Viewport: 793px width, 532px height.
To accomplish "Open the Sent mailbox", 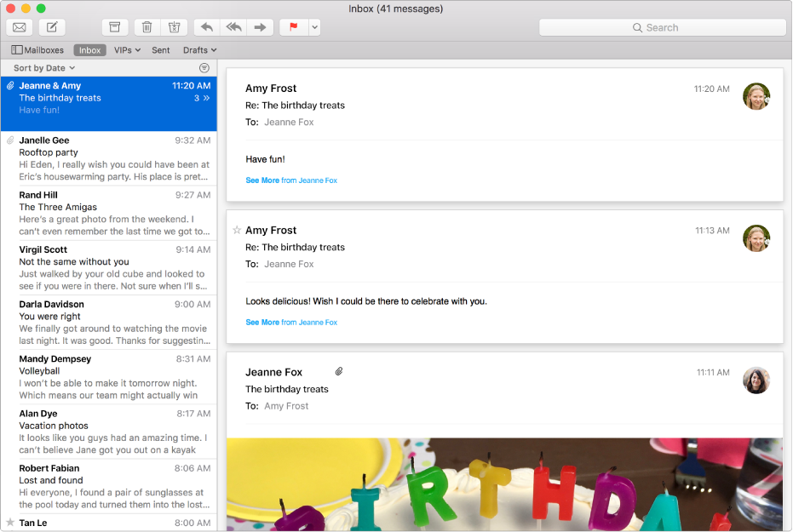I will pos(161,50).
